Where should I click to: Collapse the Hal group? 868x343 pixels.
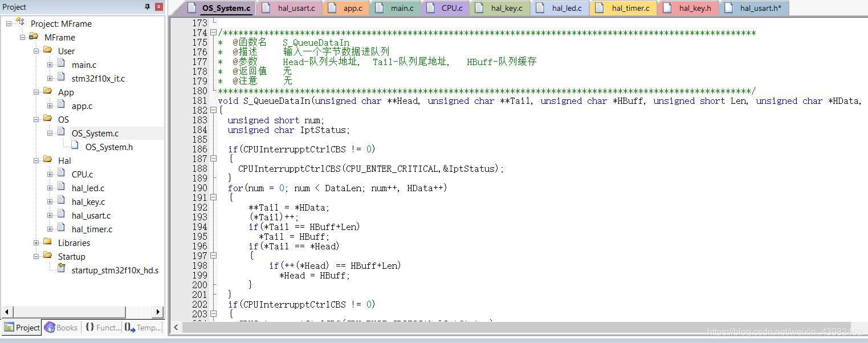[x=36, y=161]
